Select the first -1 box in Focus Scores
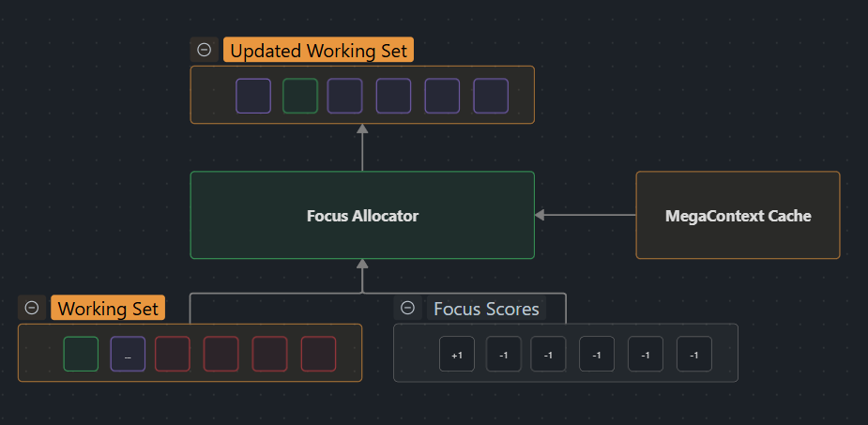 503,355
